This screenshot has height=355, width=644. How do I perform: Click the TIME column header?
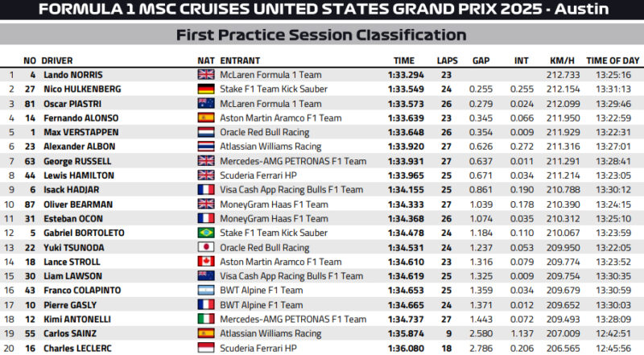404,60
